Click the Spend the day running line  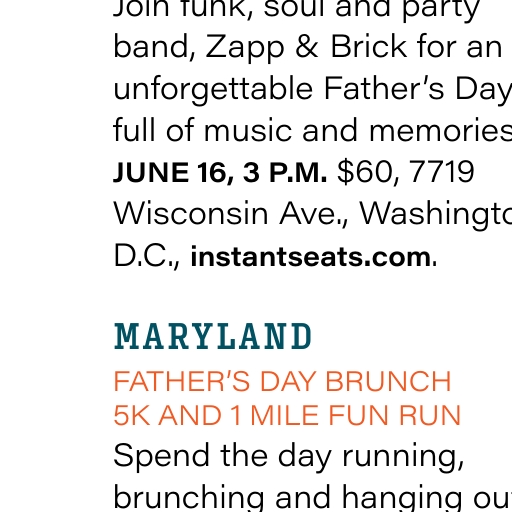[289, 457]
